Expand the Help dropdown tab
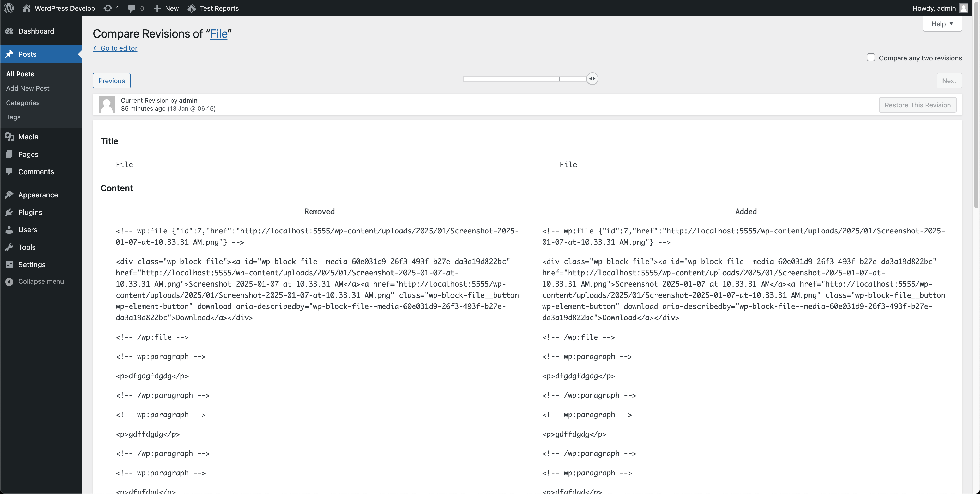The image size is (980, 494). pyautogui.click(x=942, y=24)
